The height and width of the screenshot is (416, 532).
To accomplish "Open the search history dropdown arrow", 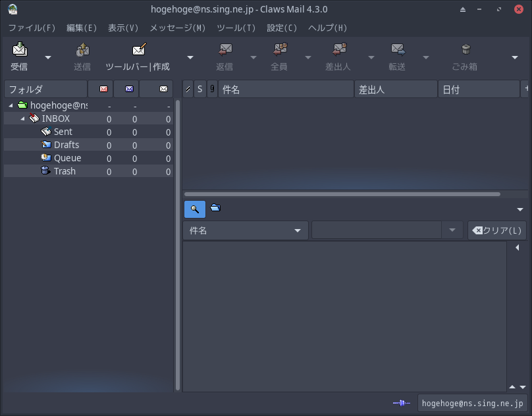I will click(x=452, y=230).
